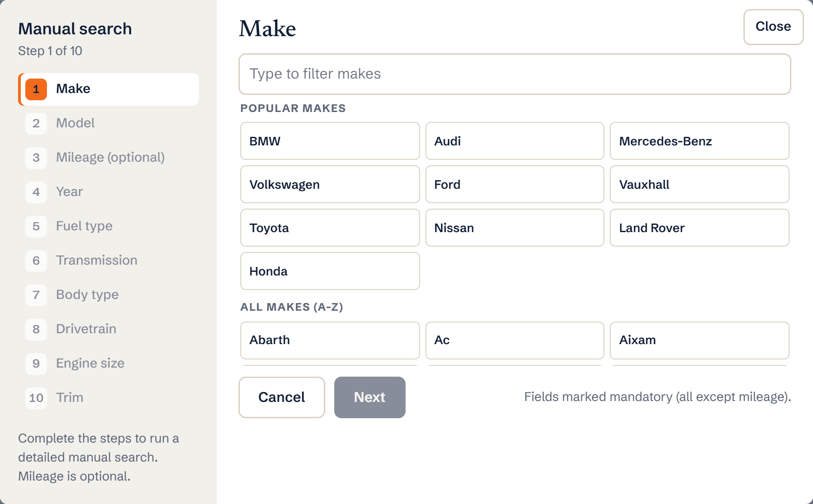Image resolution: width=813 pixels, height=504 pixels.
Task: Pick Land Rover make
Action: tap(700, 228)
